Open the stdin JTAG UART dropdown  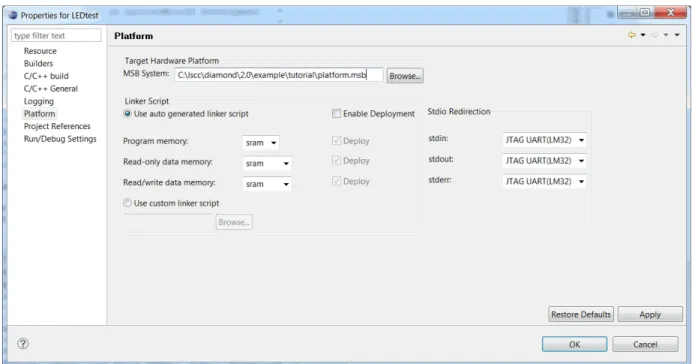(545, 140)
